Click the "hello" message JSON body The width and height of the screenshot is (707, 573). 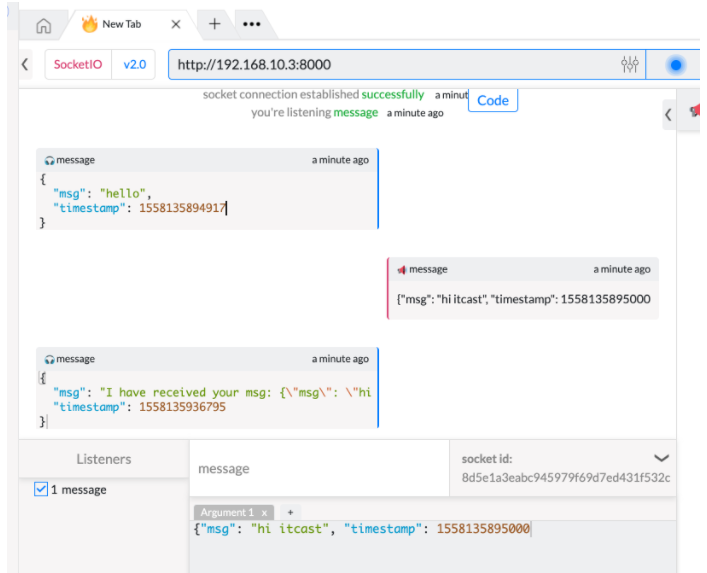207,201
